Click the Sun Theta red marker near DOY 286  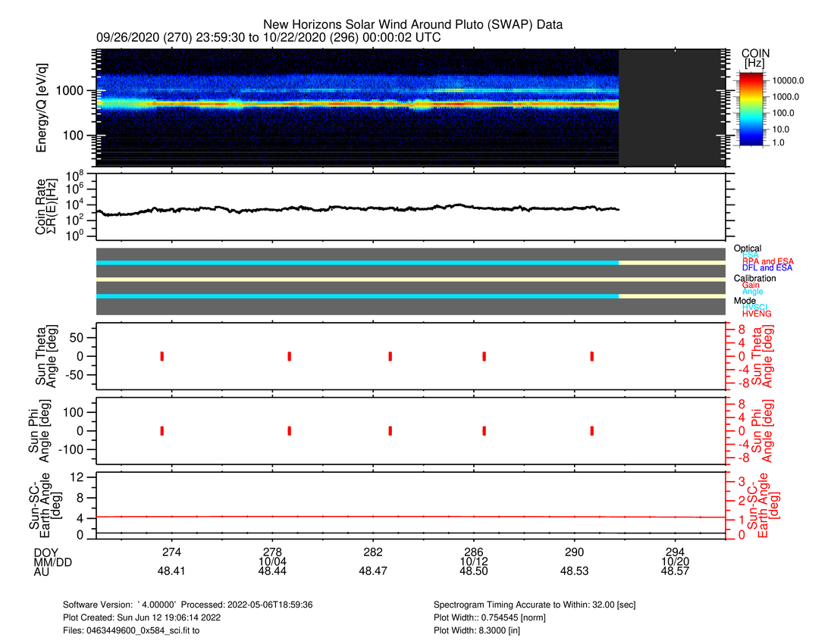tap(484, 356)
